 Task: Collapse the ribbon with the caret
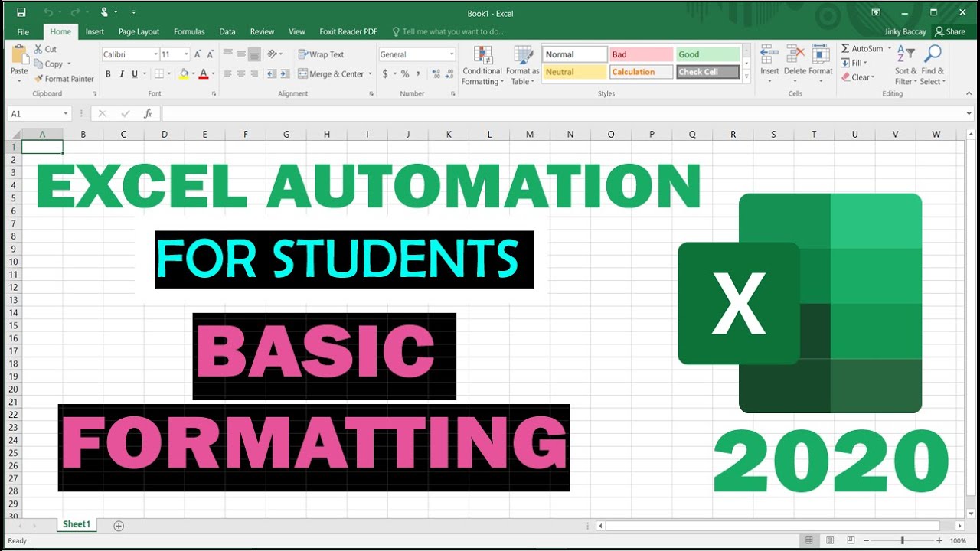[x=969, y=93]
